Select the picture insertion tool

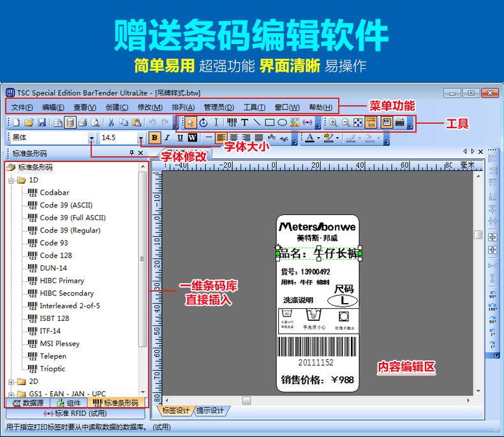click(x=295, y=122)
